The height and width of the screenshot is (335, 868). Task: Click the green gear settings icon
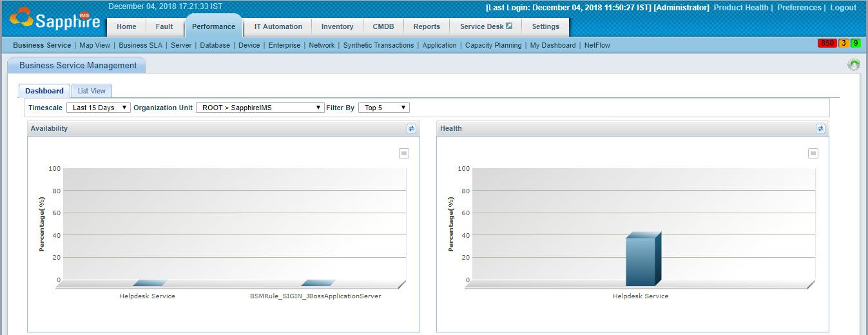[854, 64]
